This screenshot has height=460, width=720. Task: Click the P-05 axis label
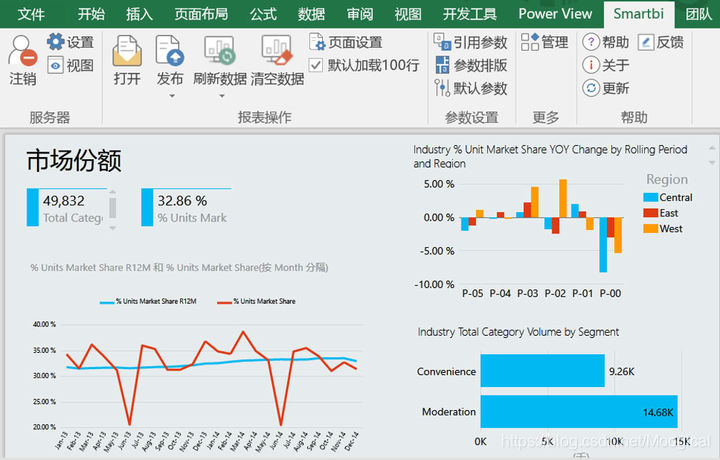472,293
